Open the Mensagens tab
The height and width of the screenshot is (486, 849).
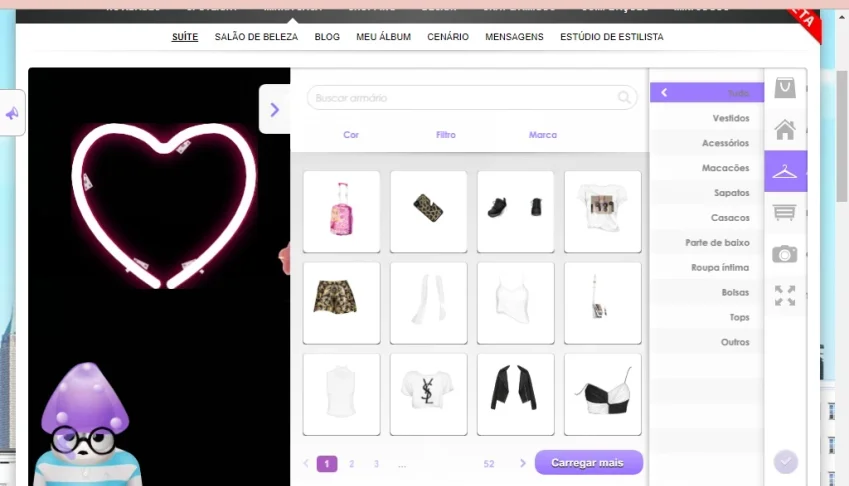click(514, 37)
